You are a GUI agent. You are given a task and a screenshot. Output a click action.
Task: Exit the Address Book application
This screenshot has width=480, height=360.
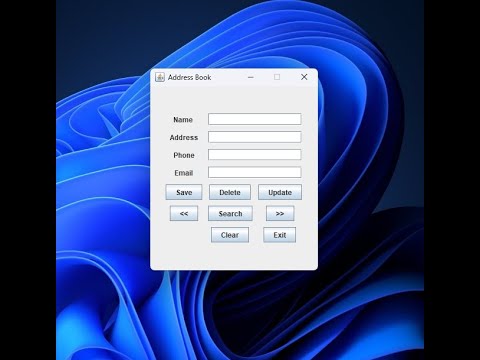pyautogui.click(x=280, y=235)
